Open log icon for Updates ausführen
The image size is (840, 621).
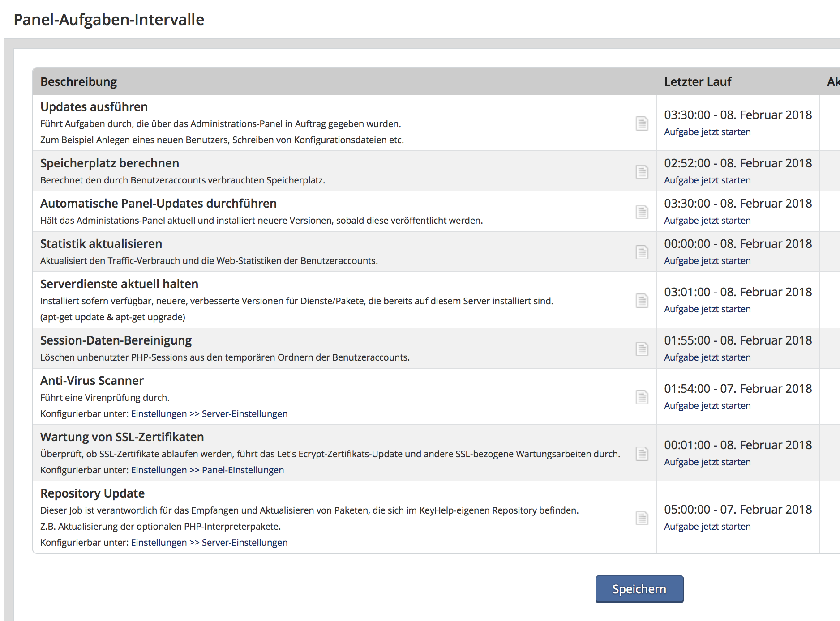point(642,123)
